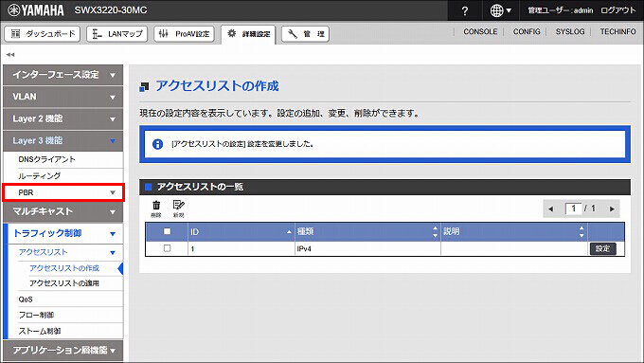The height and width of the screenshot is (363, 644).
Task: Click the YAMAHA logo
Action: 36,10
